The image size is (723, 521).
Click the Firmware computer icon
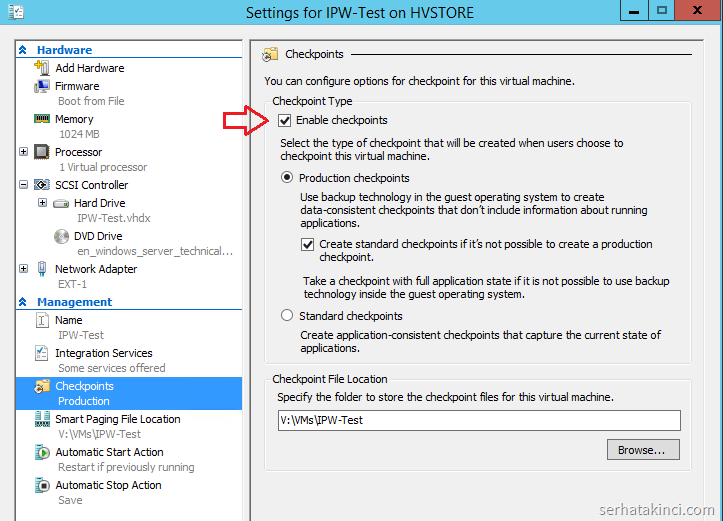[x=41, y=86]
